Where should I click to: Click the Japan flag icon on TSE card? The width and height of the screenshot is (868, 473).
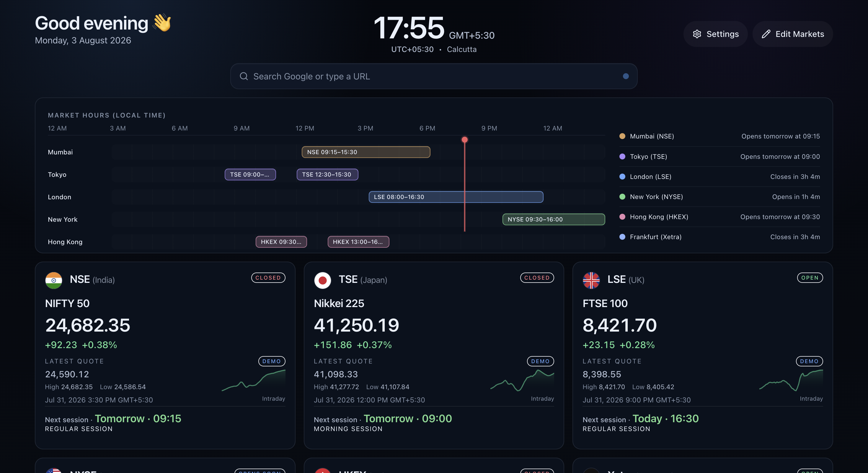[x=322, y=280]
